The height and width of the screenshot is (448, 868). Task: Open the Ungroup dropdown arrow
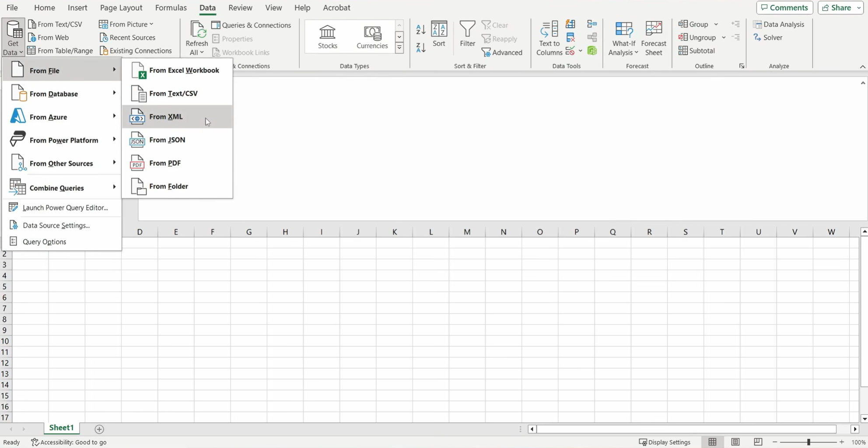point(724,38)
